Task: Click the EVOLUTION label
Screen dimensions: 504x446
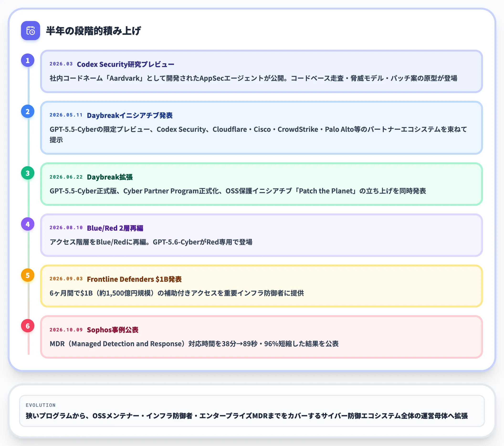Action: point(41,405)
